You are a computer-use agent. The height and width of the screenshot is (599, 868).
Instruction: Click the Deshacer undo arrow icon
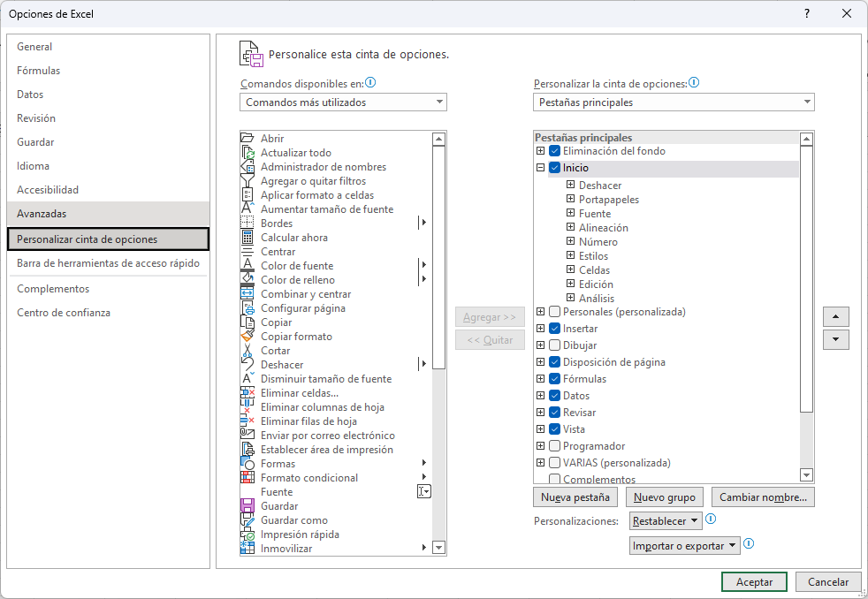click(x=247, y=365)
